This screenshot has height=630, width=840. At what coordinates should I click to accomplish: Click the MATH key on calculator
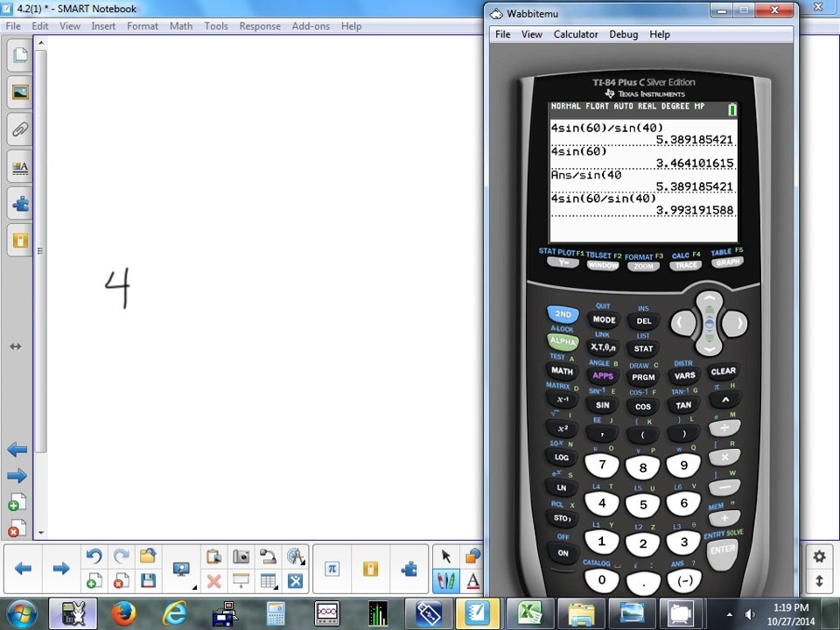tap(562, 371)
